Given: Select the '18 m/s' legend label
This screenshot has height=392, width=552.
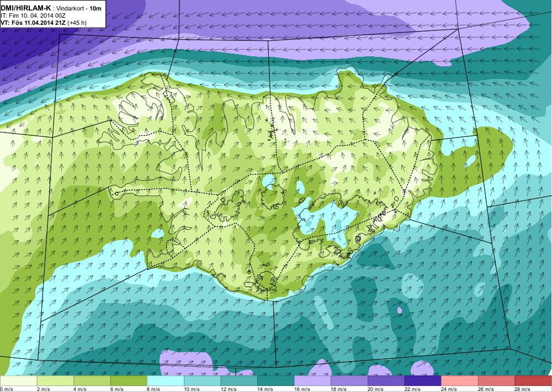Looking at the screenshot, I should 339,389.
